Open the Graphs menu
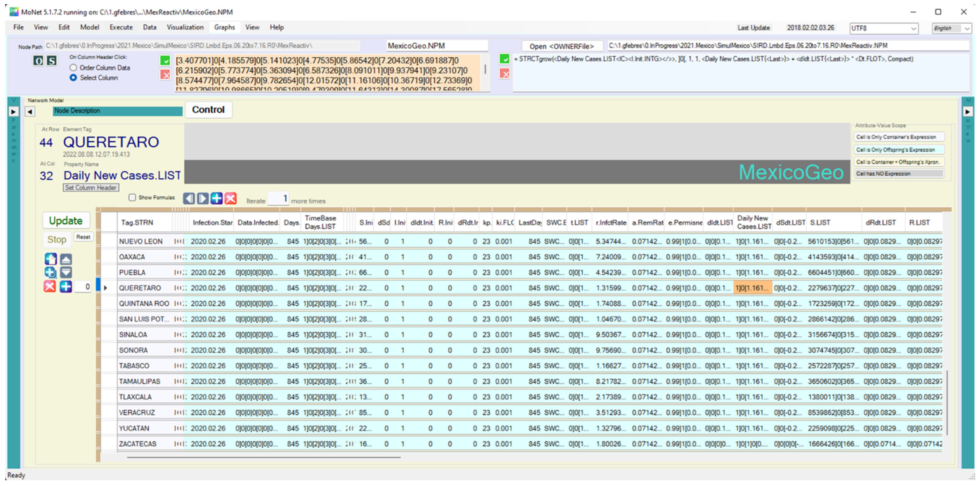 [224, 27]
